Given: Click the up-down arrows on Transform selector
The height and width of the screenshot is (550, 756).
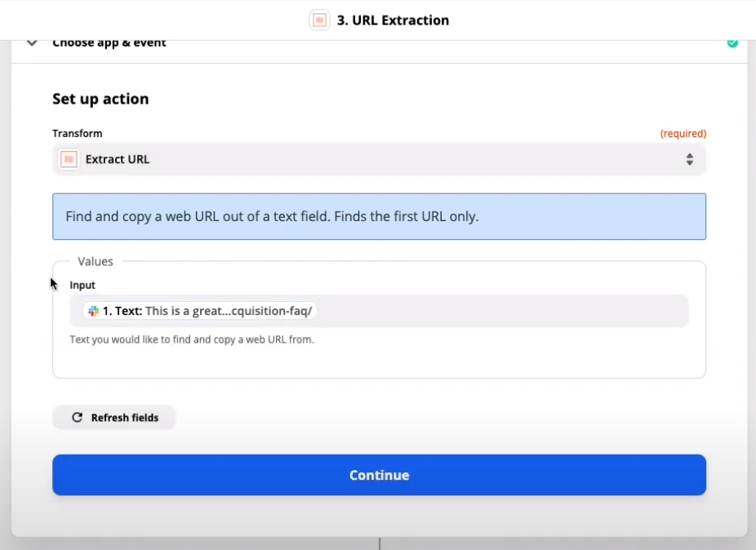Looking at the screenshot, I should (x=690, y=159).
